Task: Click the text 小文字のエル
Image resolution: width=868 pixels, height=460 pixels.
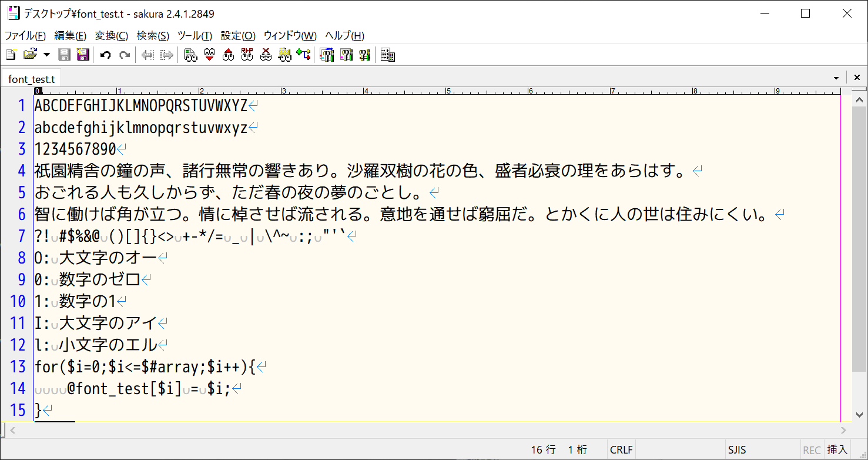Action: point(108,345)
